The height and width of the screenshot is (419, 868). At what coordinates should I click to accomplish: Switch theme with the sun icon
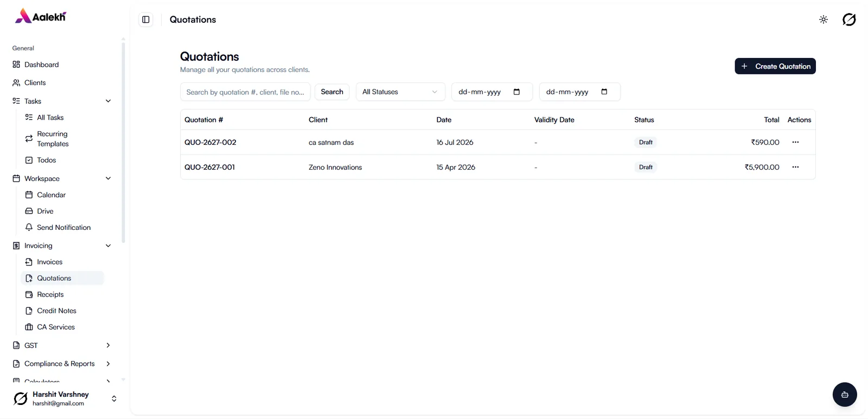[824, 20]
